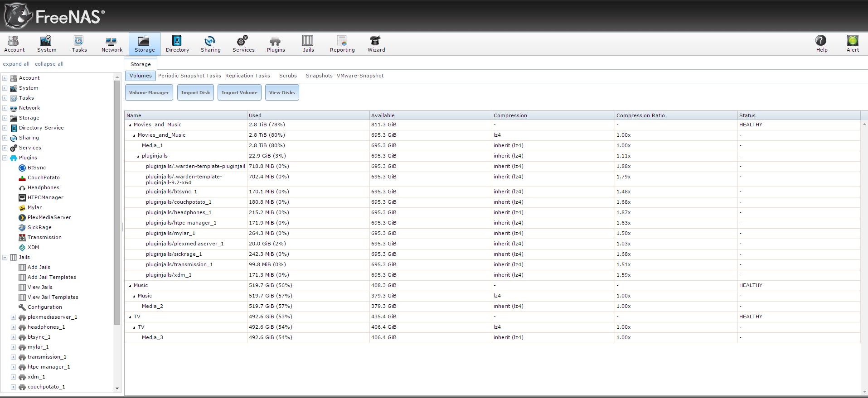
Task: Open the Account toolbar icon
Action: tap(14, 44)
